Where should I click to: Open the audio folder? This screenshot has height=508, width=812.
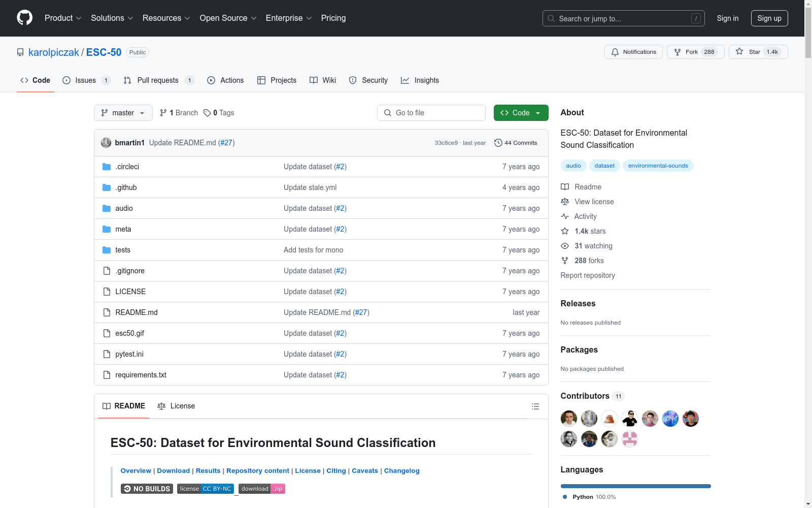[x=124, y=208]
